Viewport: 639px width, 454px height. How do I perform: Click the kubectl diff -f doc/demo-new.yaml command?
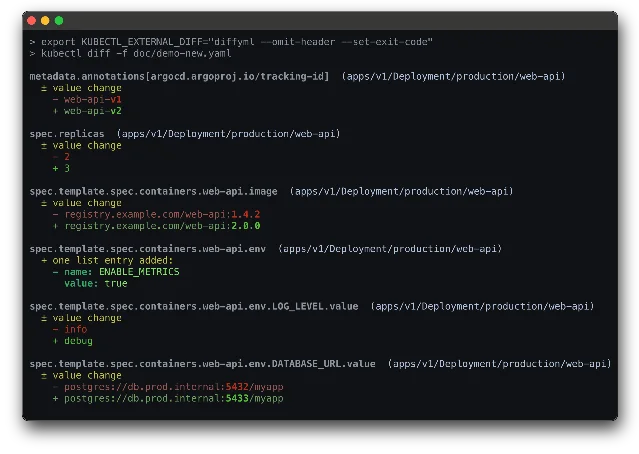click(x=130, y=53)
